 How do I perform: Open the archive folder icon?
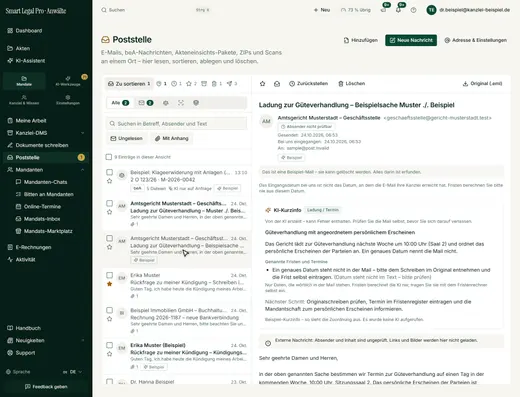[204, 84]
